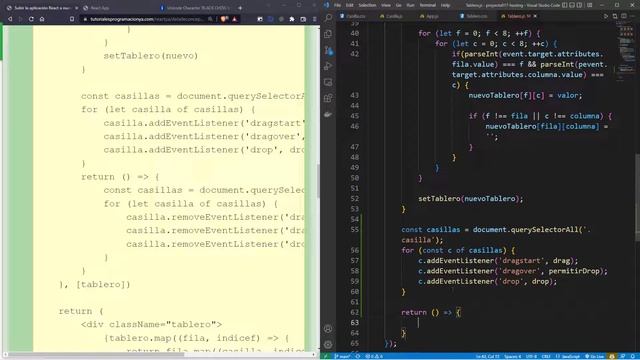Open the Brave Shields lion icon

pyautogui.click(x=224, y=19)
